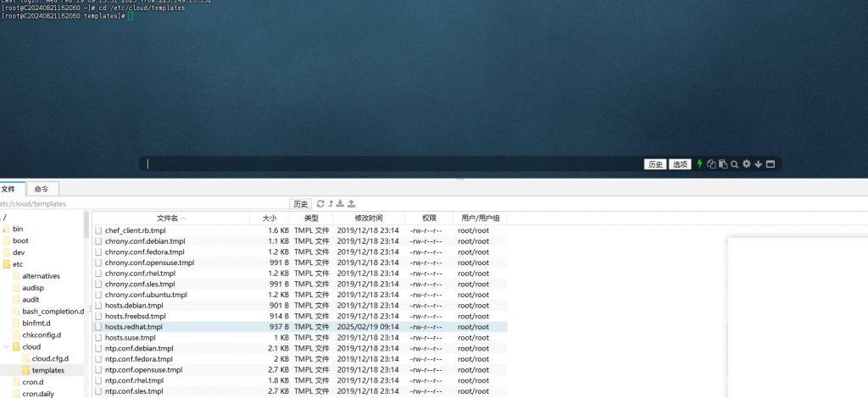Screen dimensions: 868x398
Task: Click size value 937 B
Action: 279,327
